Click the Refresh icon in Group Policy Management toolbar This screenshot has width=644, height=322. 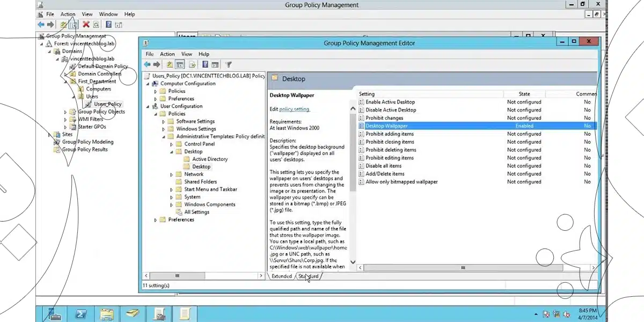96,25
